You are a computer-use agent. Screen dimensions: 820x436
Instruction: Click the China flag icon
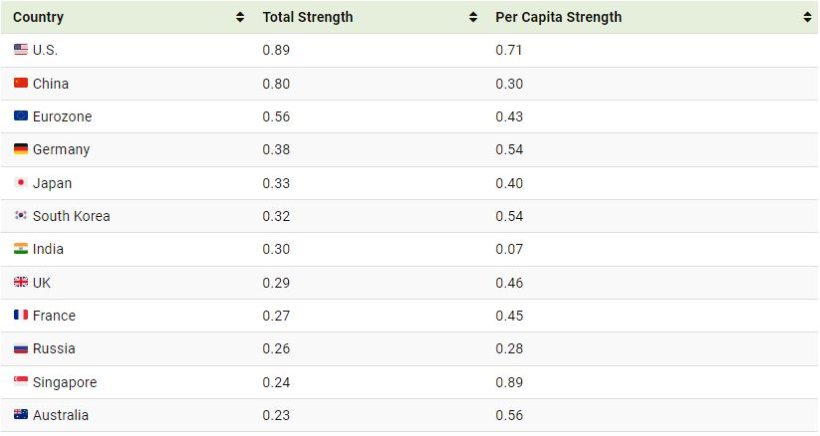21,83
